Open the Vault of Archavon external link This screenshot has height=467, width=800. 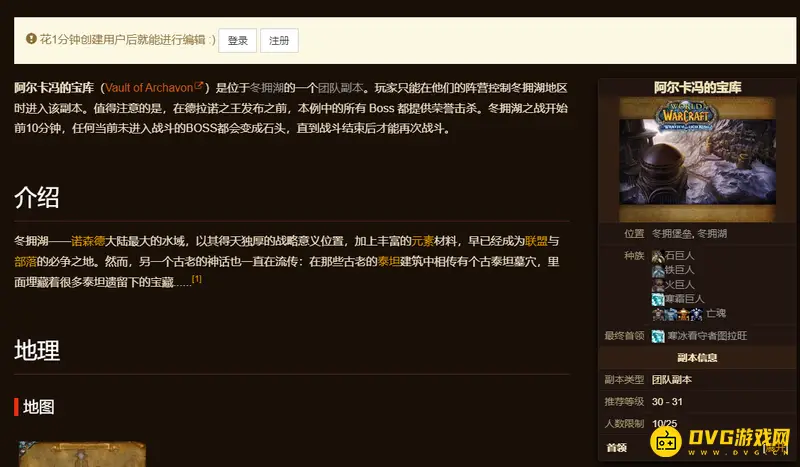155,87
